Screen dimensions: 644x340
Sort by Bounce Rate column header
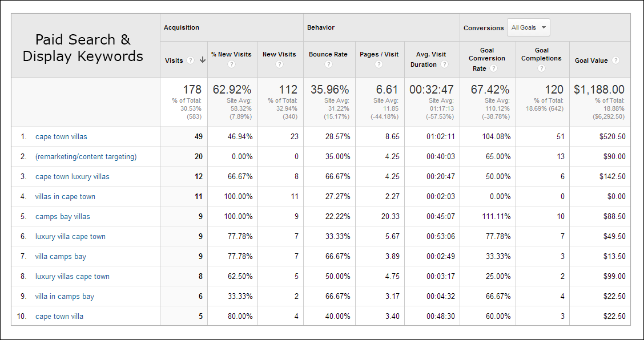click(328, 54)
